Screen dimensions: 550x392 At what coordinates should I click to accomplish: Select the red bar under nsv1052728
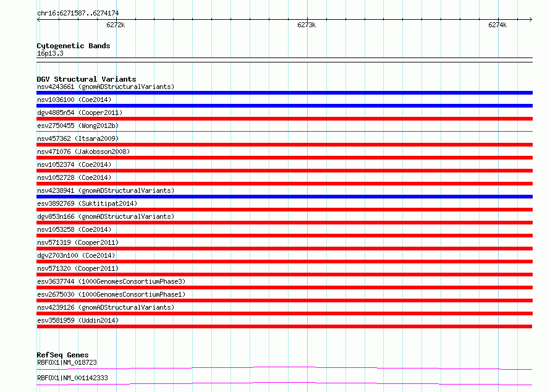[284, 184]
